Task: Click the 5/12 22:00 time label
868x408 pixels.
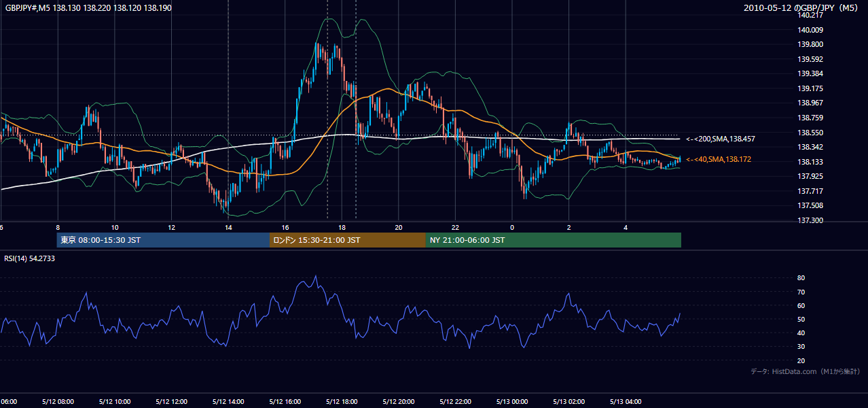Action: click(455, 402)
